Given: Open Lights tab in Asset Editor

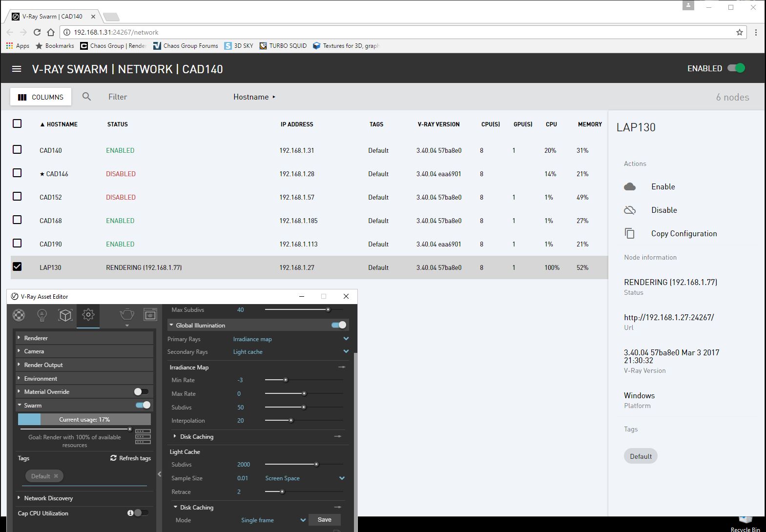Looking at the screenshot, I should (42, 315).
